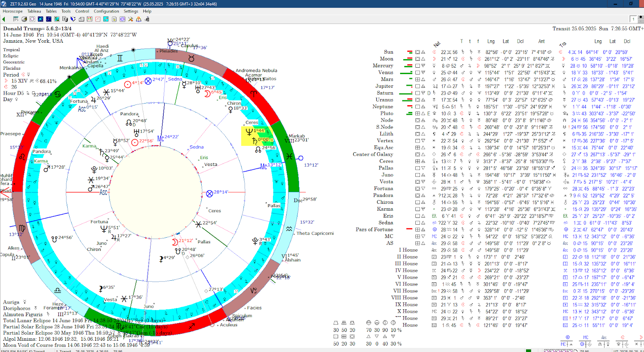
Task: Click the trapezoid icon above number 30
Action: pos(336,323)
